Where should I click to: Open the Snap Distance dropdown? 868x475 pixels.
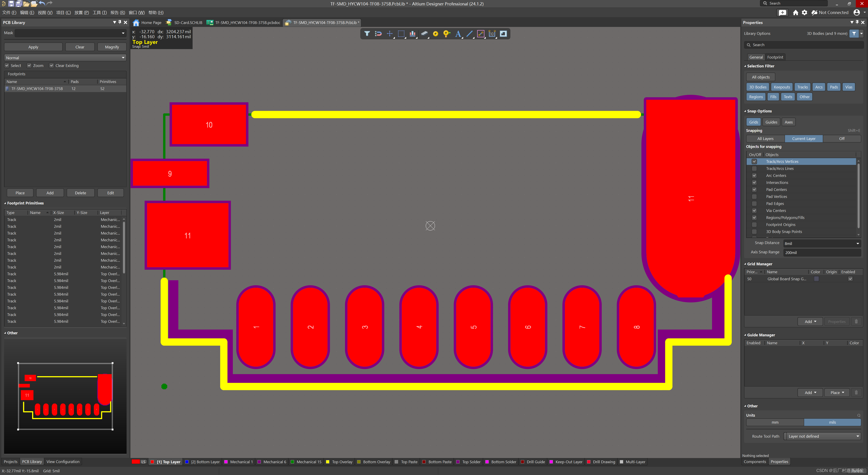coord(858,243)
